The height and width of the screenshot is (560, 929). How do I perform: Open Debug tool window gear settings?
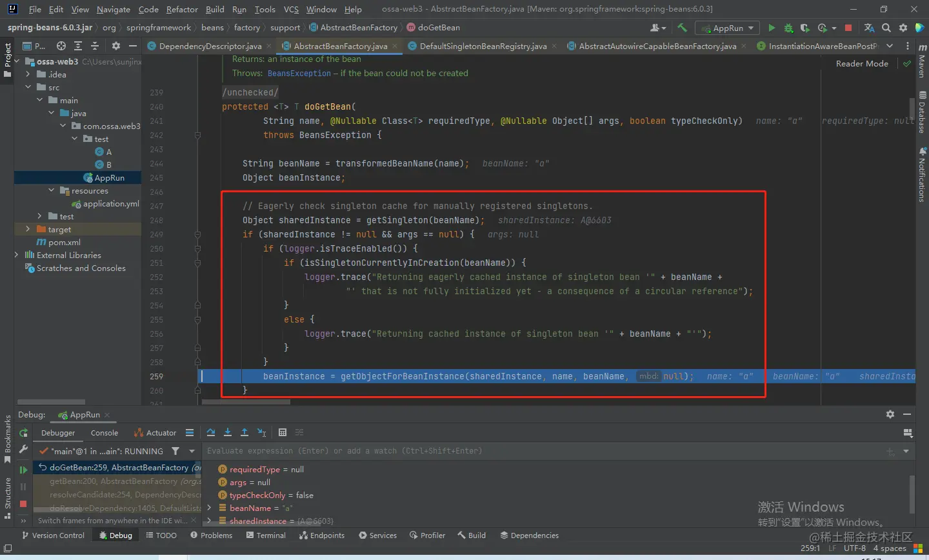click(x=890, y=414)
